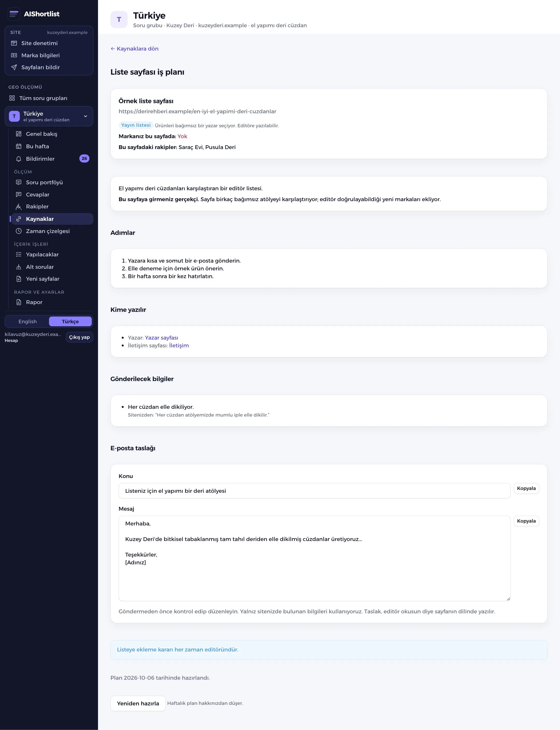Viewport: 560px width, 730px height.
Task: Click the Marka bilgileri icon
Action: 14,55
